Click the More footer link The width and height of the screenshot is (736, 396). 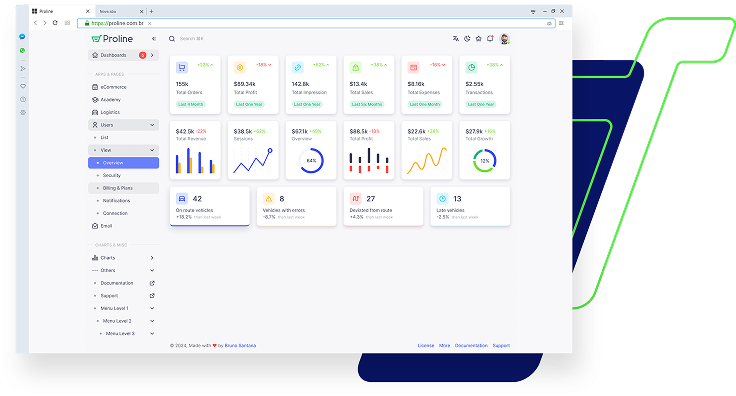tap(445, 346)
